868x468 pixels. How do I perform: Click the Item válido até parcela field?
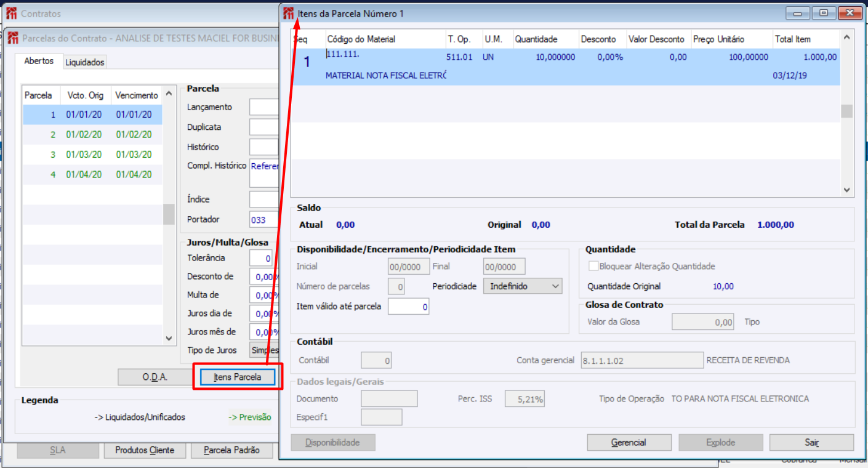coord(409,306)
